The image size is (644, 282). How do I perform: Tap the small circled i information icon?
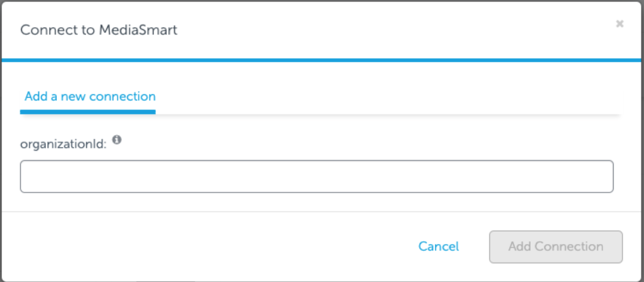pos(117,140)
